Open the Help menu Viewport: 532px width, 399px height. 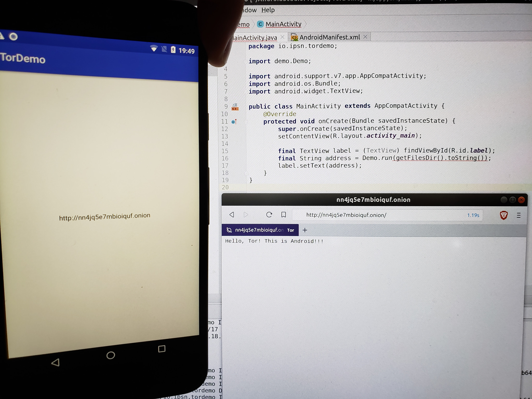268,10
